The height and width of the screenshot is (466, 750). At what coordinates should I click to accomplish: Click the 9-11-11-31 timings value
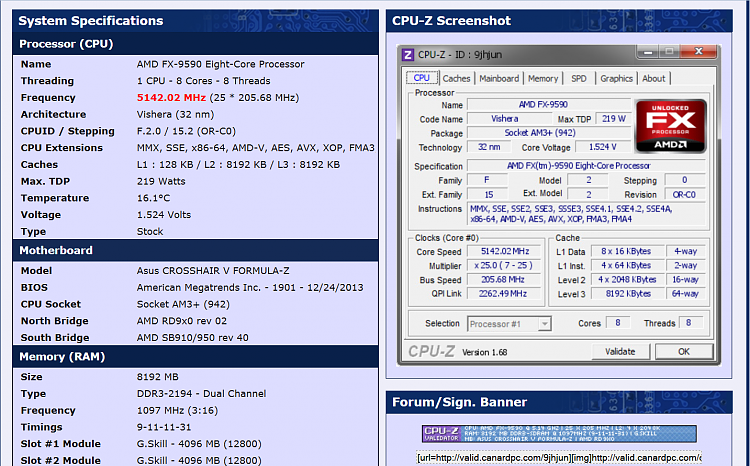point(164,427)
